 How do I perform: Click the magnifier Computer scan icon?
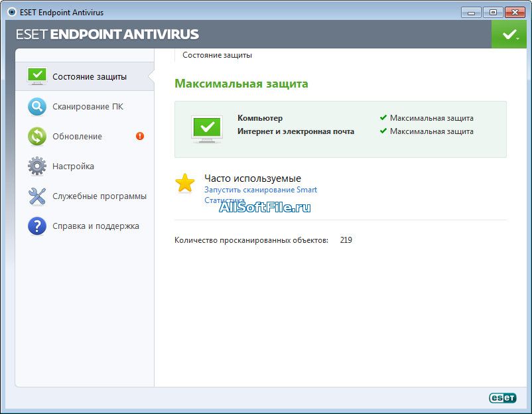point(37,107)
